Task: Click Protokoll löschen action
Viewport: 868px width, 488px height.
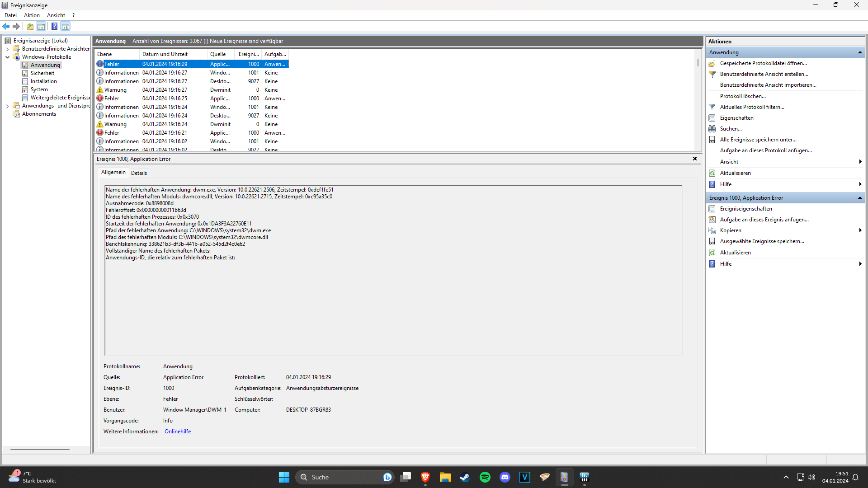Action: (742, 96)
